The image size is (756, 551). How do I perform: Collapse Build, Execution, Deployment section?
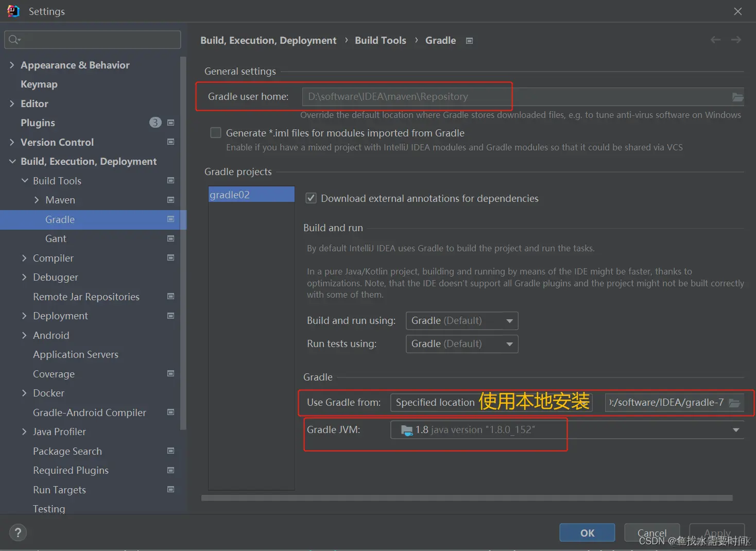(12, 161)
